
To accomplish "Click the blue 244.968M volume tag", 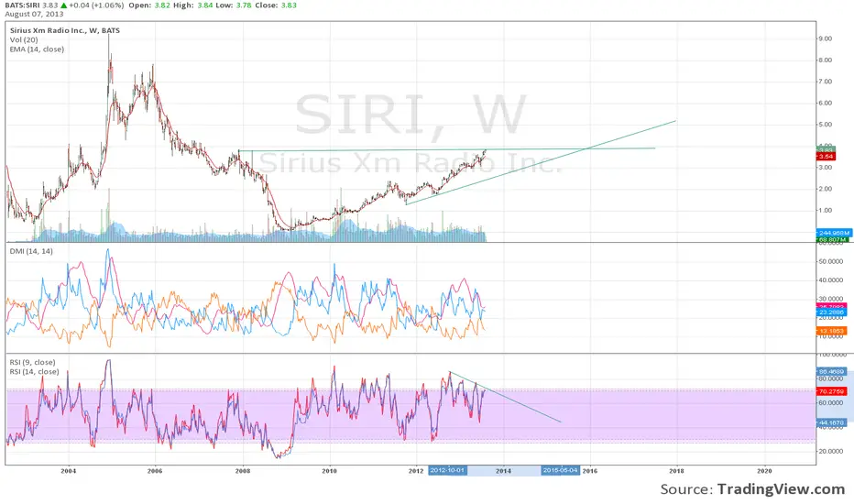I will click(x=834, y=233).
